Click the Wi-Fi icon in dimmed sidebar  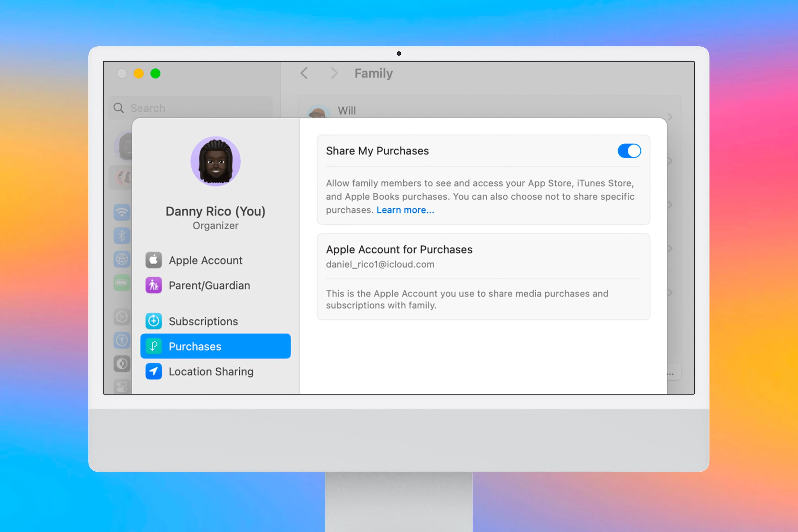(122, 212)
